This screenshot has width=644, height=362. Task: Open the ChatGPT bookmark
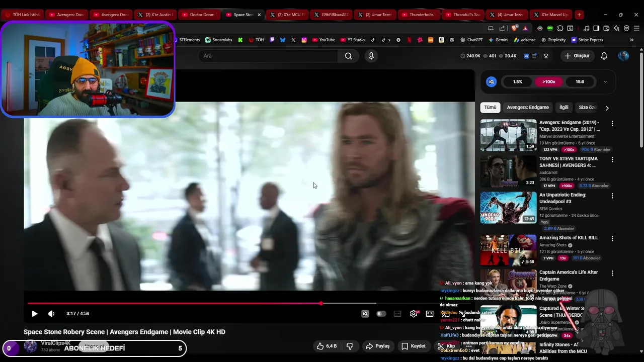pos(471,40)
